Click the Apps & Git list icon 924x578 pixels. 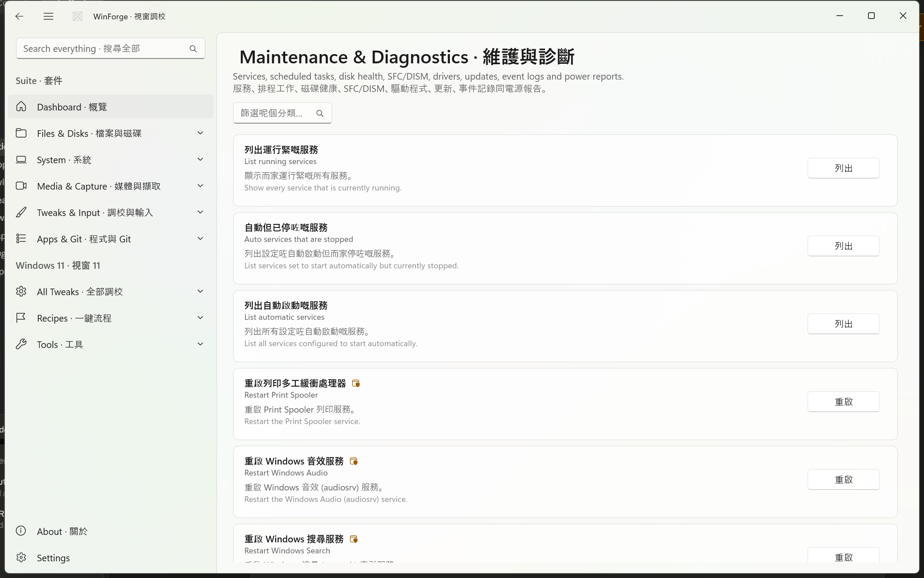(x=21, y=238)
